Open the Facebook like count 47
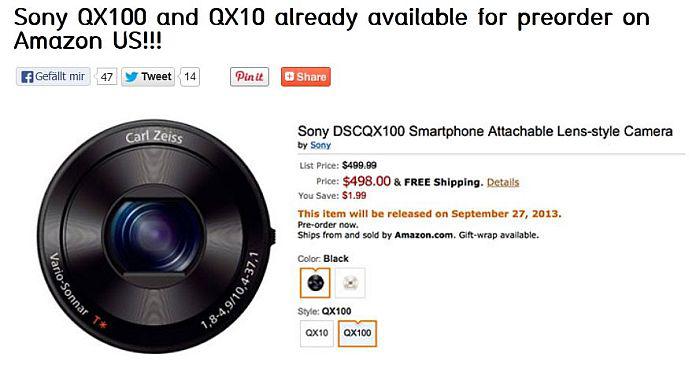 tap(106, 77)
